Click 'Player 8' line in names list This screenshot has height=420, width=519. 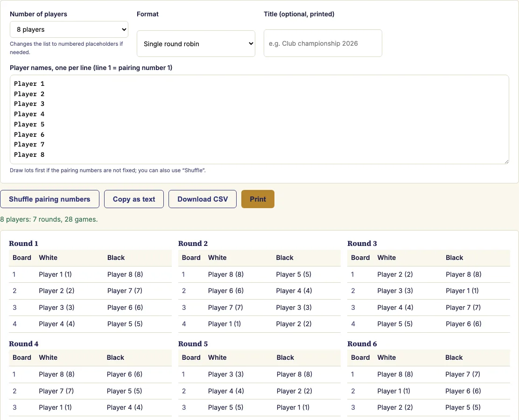coord(29,155)
